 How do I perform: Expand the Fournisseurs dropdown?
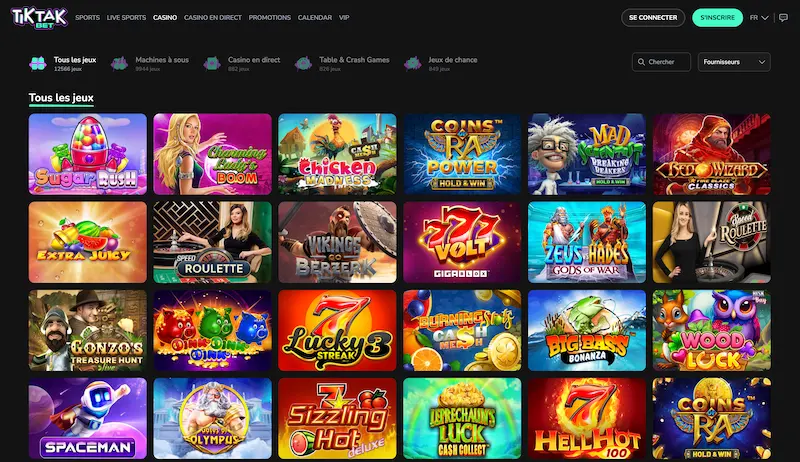[x=734, y=62]
